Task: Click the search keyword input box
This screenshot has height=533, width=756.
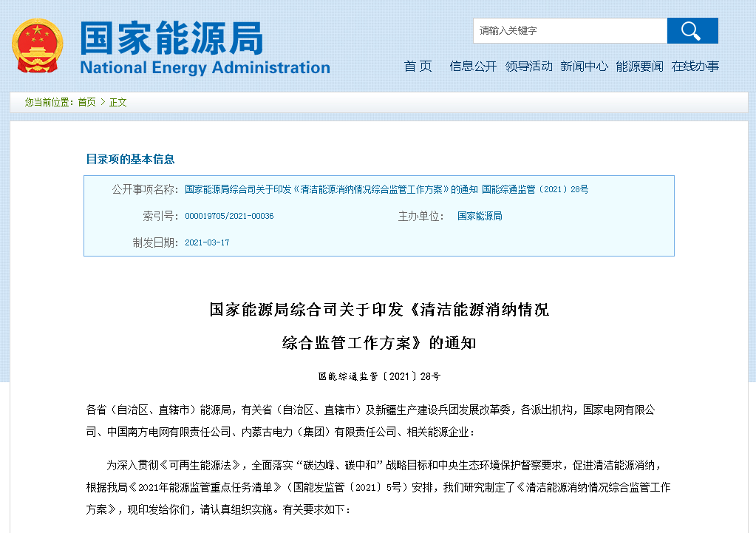Action: click(x=569, y=30)
